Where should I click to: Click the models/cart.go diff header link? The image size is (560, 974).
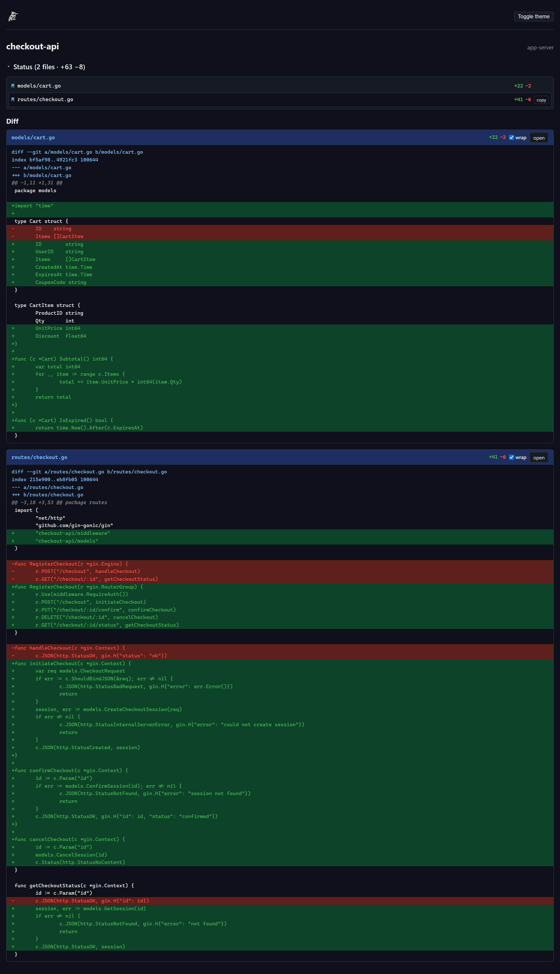[33, 137]
